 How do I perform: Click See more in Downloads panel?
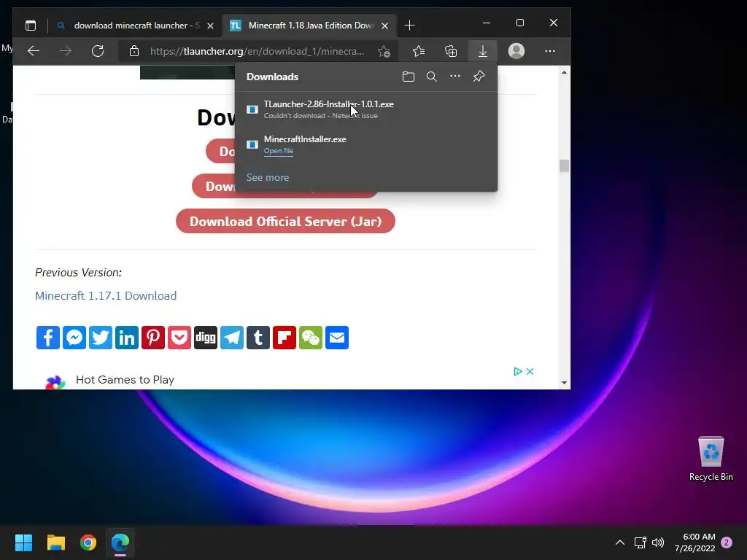pos(267,178)
